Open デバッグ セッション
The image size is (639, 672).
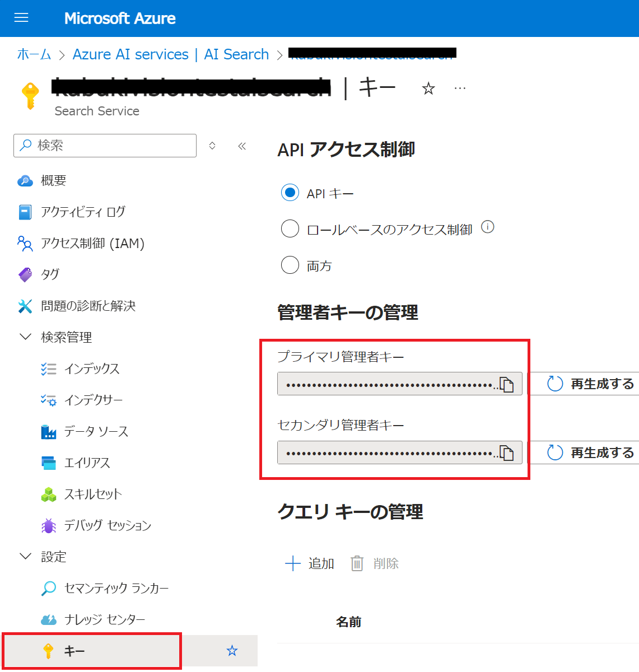click(108, 525)
